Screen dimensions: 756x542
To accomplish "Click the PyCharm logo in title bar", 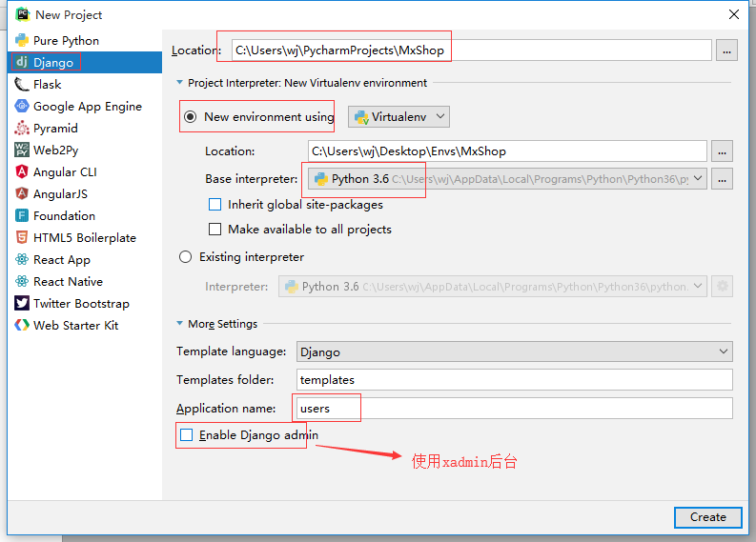I will [22, 14].
